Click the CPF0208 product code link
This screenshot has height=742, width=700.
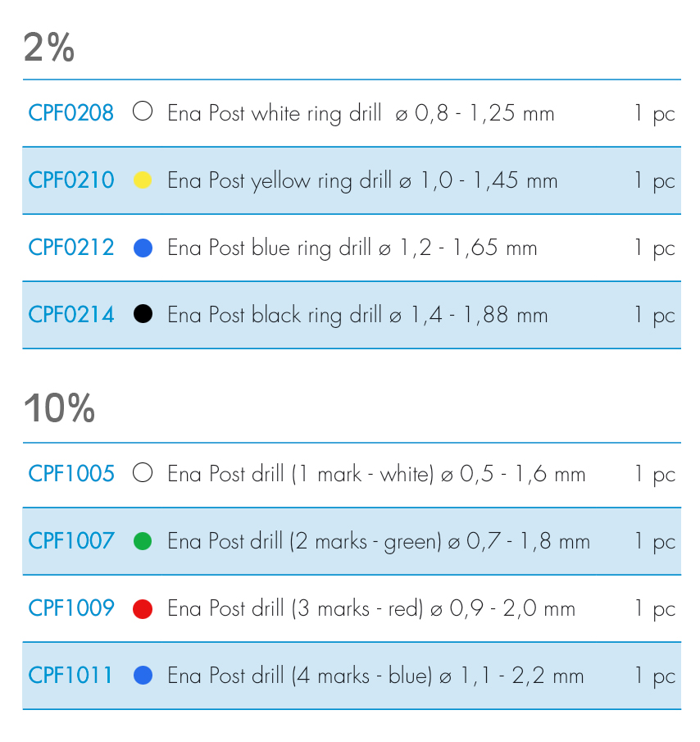(71, 112)
